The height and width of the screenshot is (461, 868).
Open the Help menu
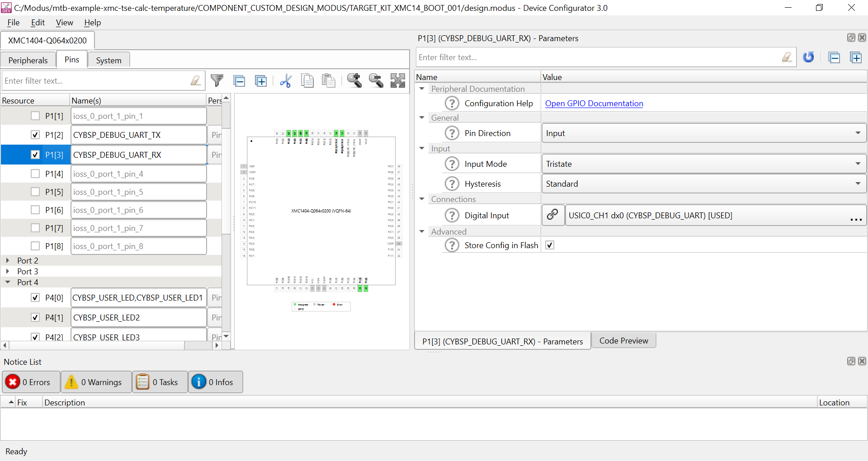tap(93, 23)
